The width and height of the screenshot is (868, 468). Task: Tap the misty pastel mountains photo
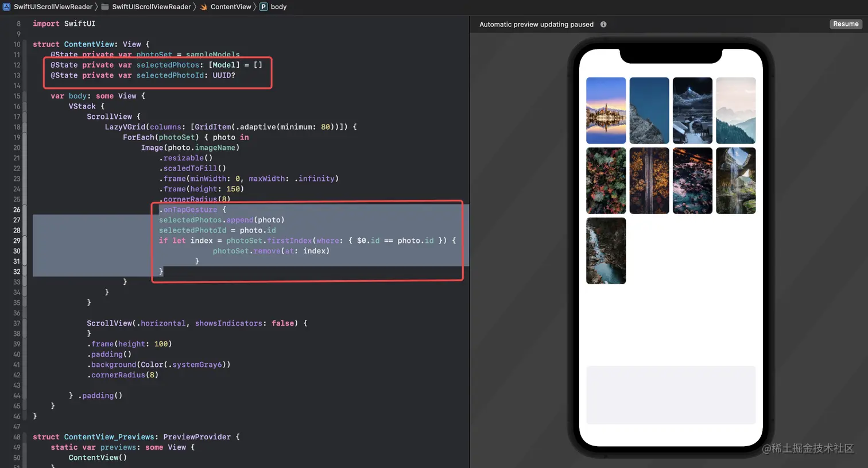point(736,110)
